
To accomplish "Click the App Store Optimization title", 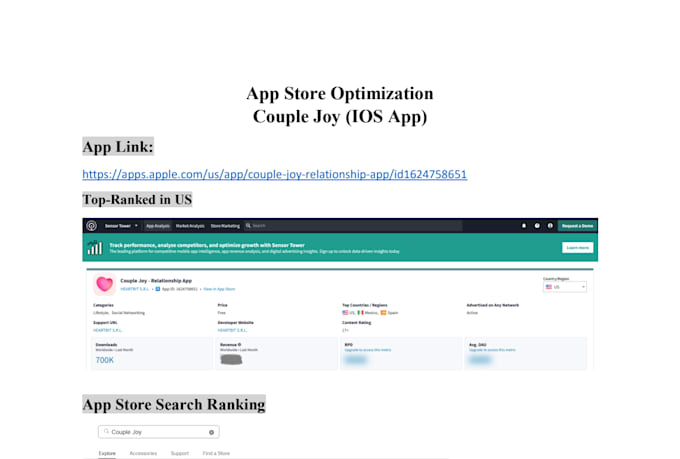I will click(340, 93).
